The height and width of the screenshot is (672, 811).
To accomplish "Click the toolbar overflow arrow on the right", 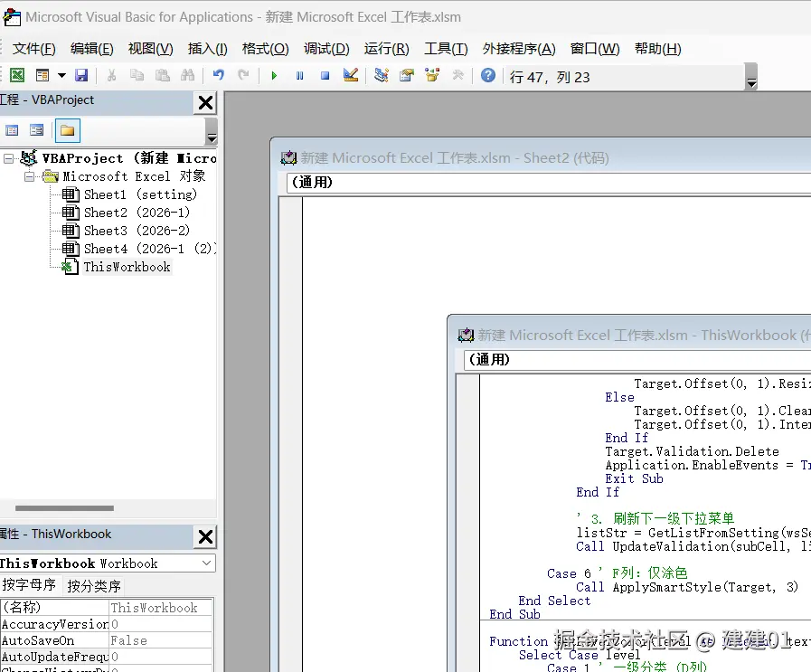I will click(750, 80).
